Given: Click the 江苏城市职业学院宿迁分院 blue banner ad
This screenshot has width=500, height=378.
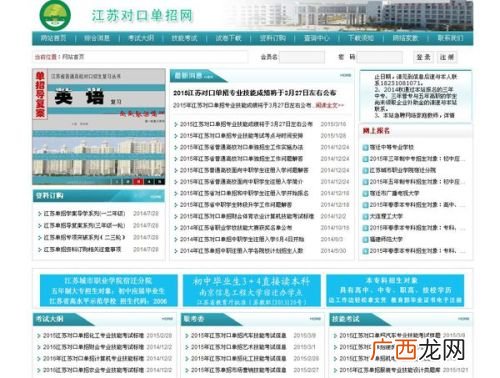Looking at the screenshot, I should click(x=109, y=290).
